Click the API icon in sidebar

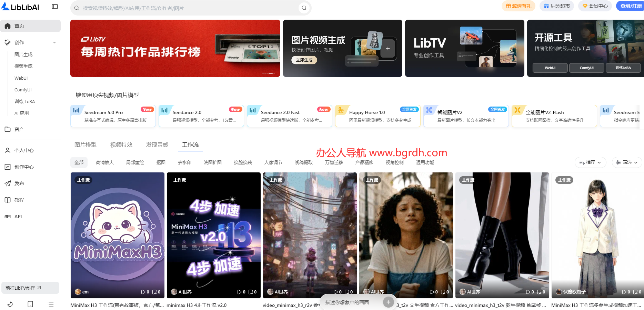[8, 217]
